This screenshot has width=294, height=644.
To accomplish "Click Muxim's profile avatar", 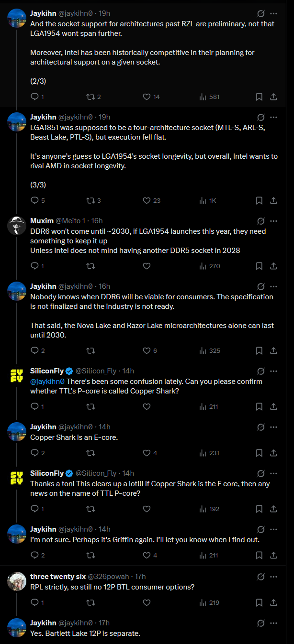I will 17,225.
